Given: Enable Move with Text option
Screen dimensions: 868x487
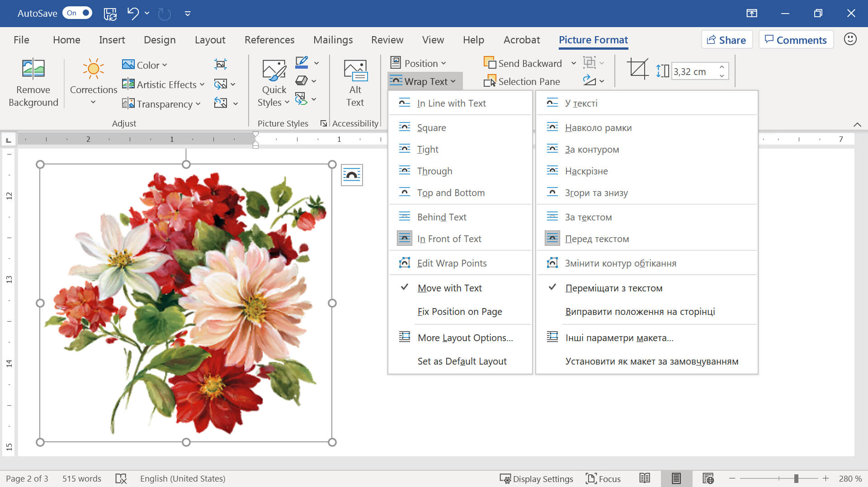Looking at the screenshot, I should (x=449, y=288).
